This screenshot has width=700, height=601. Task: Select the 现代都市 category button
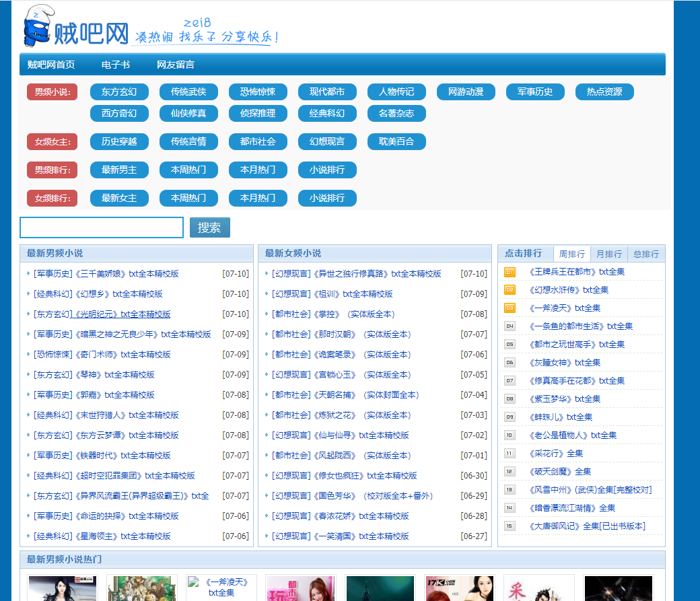coord(327,92)
